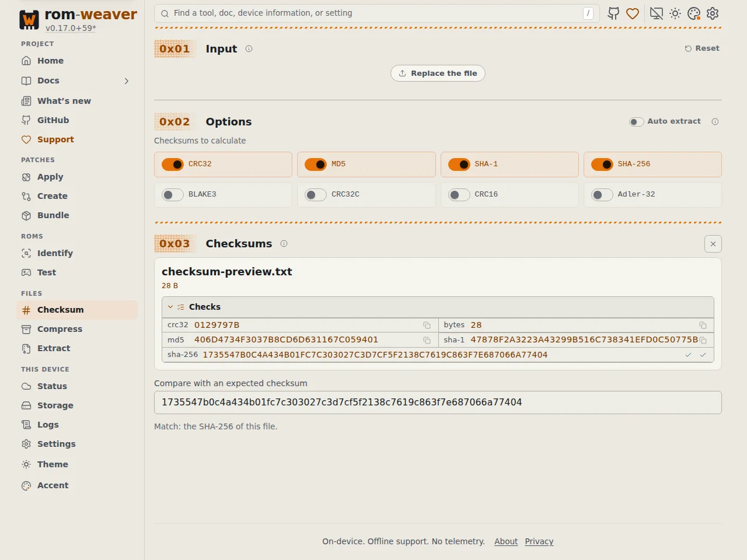The width and height of the screenshot is (747, 560).
Task: Click the expected checksum input field
Action: pyautogui.click(x=438, y=402)
